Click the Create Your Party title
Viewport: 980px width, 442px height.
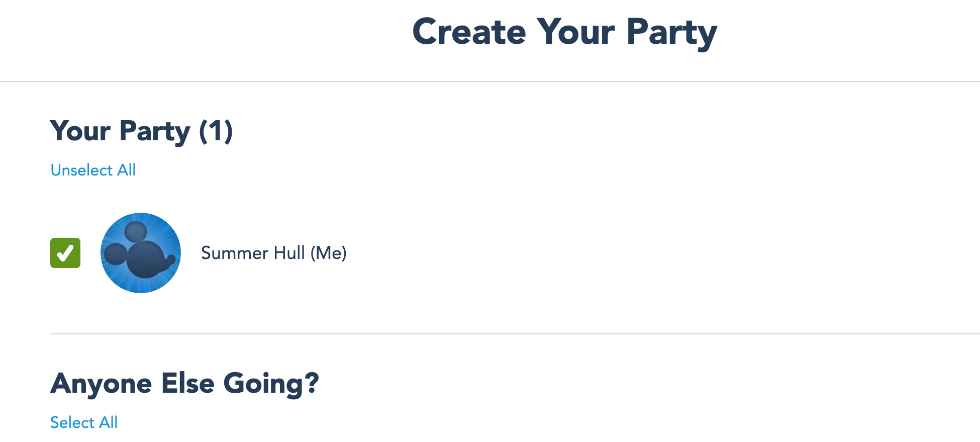[564, 32]
